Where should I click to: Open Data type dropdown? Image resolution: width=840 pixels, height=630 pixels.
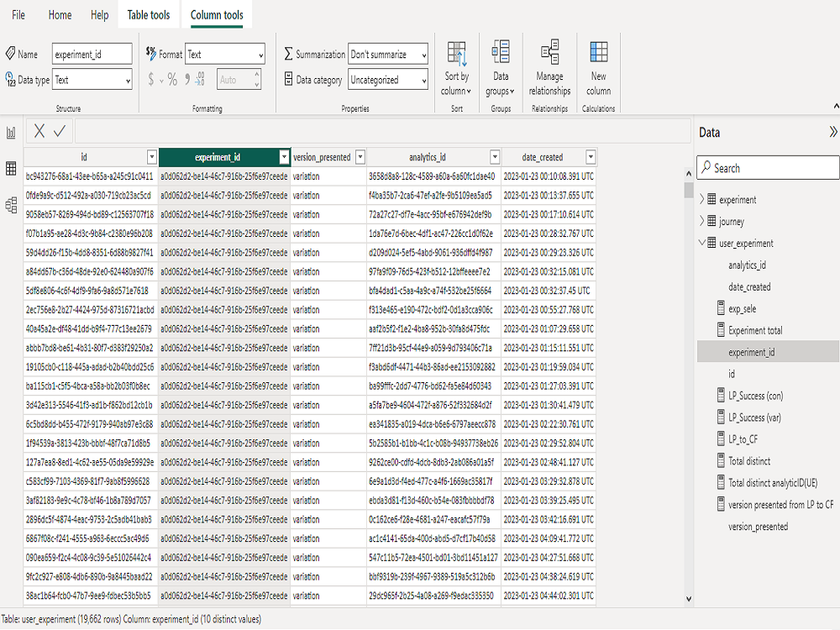point(92,80)
